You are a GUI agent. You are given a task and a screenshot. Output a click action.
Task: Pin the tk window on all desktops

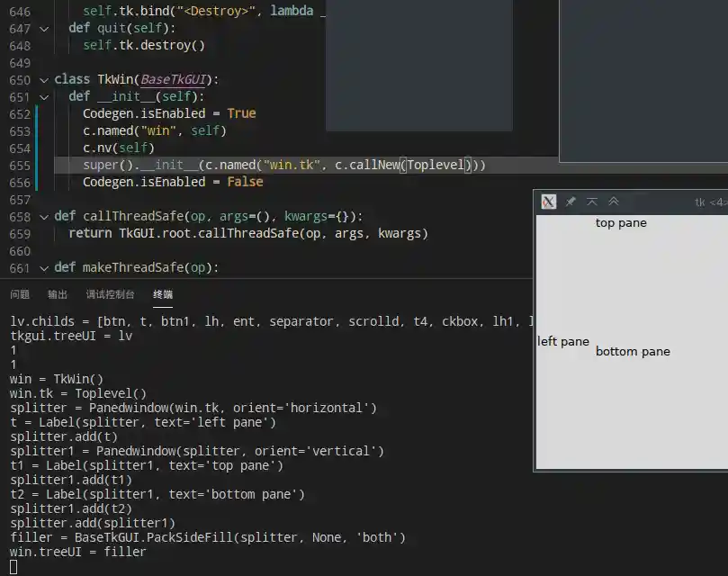[571, 202]
